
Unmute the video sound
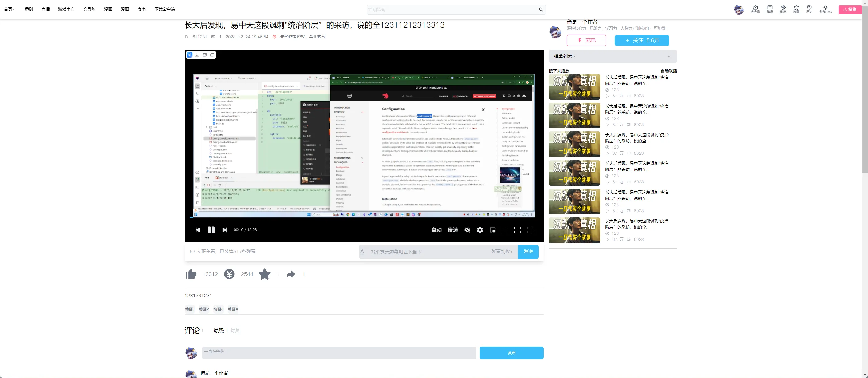(x=467, y=230)
